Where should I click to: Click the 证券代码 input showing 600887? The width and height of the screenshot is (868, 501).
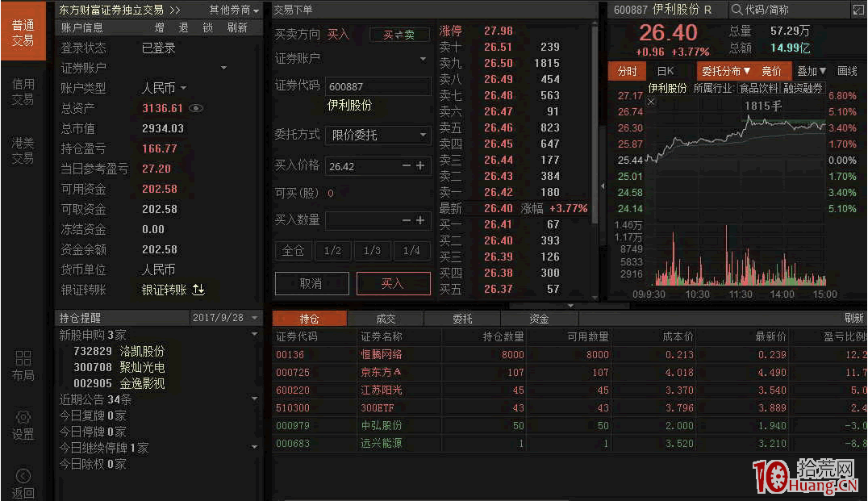[378, 86]
